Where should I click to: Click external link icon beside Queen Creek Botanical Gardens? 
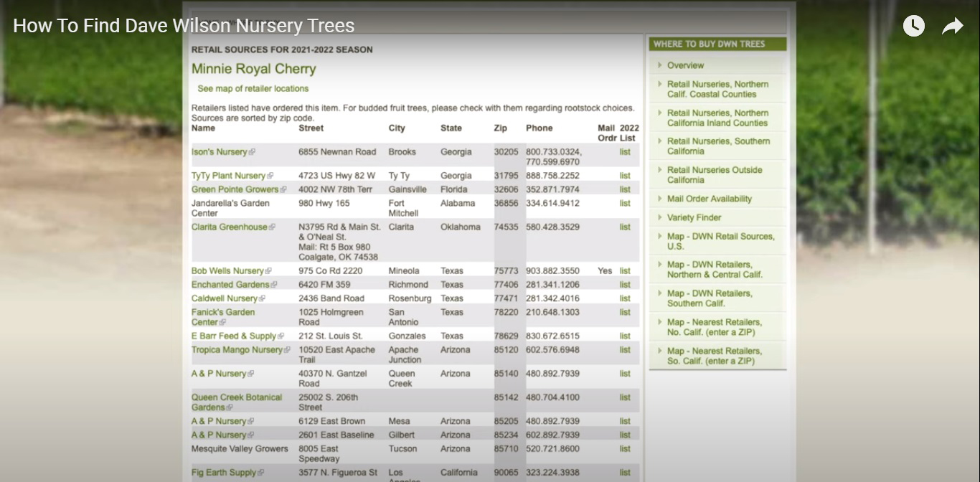[230, 407]
